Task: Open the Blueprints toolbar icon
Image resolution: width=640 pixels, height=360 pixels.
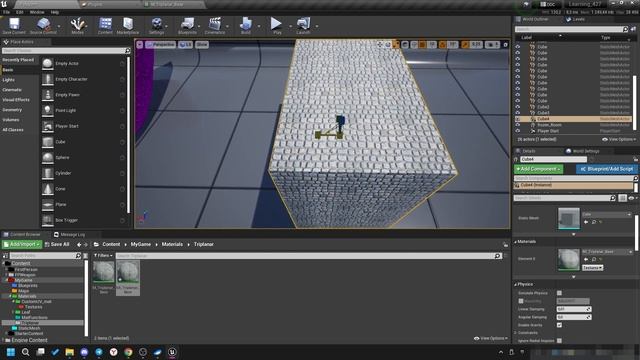Action: [x=187, y=26]
